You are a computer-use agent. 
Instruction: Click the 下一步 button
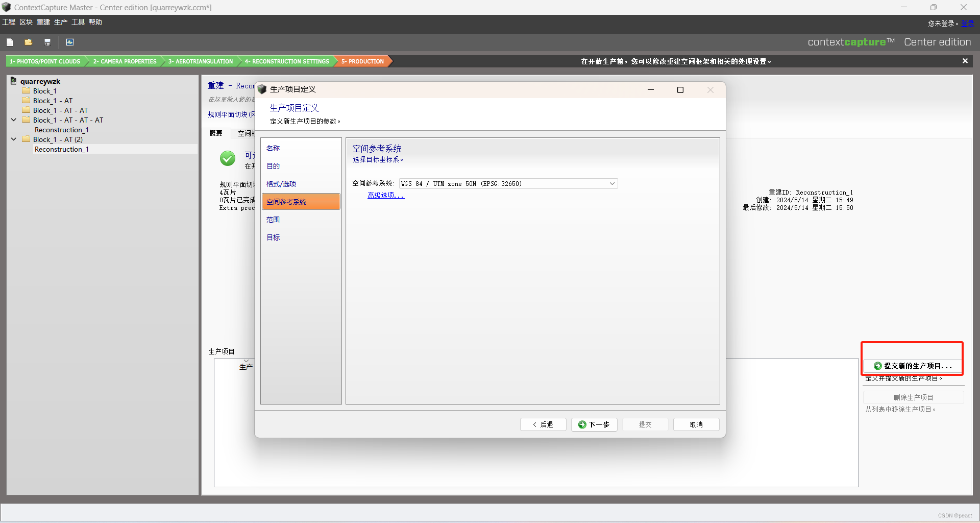coord(594,424)
